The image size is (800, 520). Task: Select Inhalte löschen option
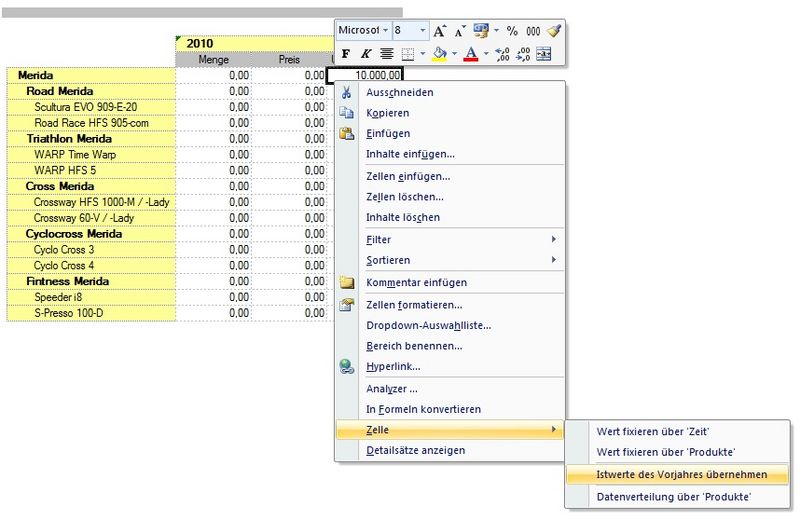pyautogui.click(x=450, y=217)
